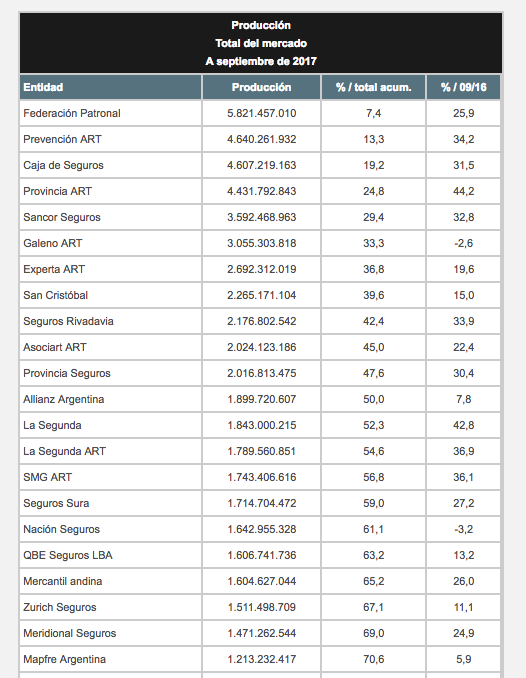Viewport: 526px width, 678px height.
Task: Click Sancor Seguros production figure 3.592.468.963
Action: pyautogui.click(x=262, y=217)
